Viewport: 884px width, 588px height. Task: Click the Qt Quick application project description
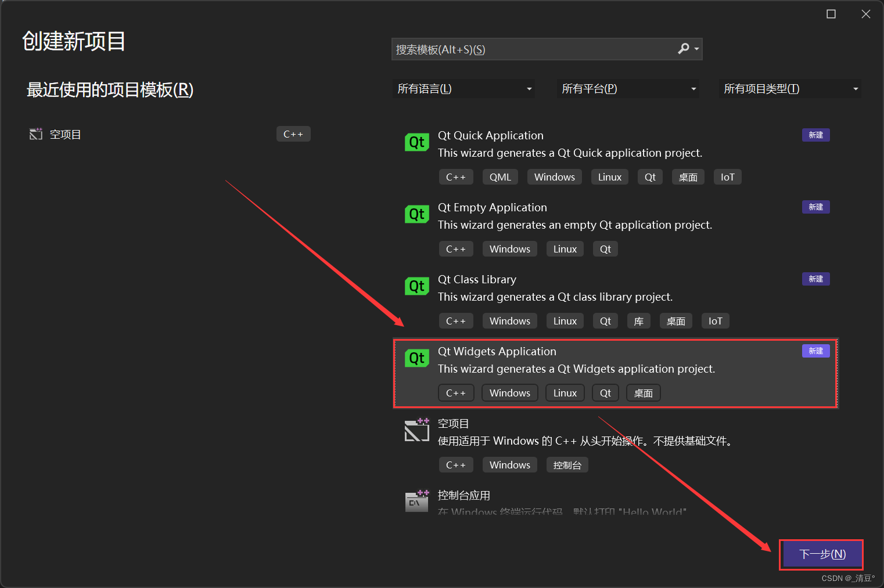click(x=570, y=153)
